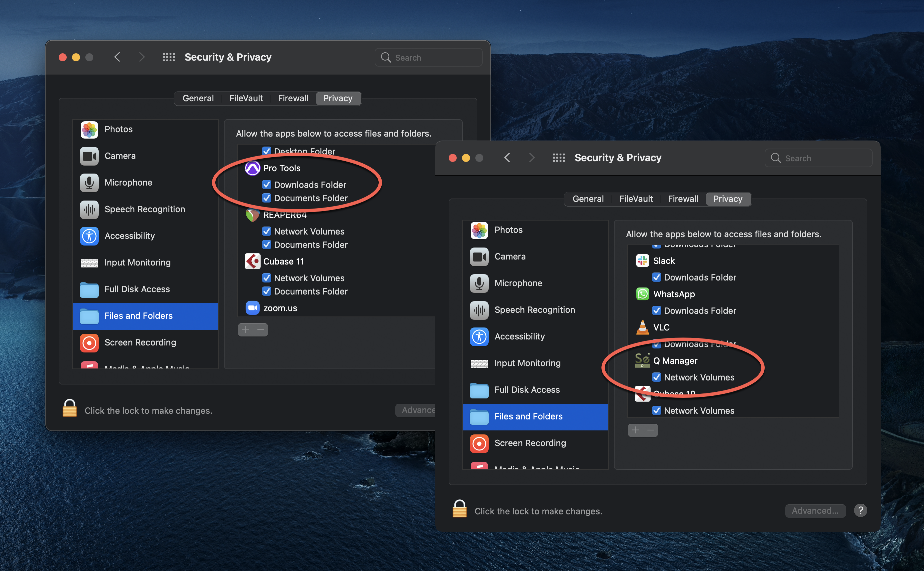This screenshot has height=571, width=924.
Task: Select the zoom.us app icon
Action: point(252,308)
